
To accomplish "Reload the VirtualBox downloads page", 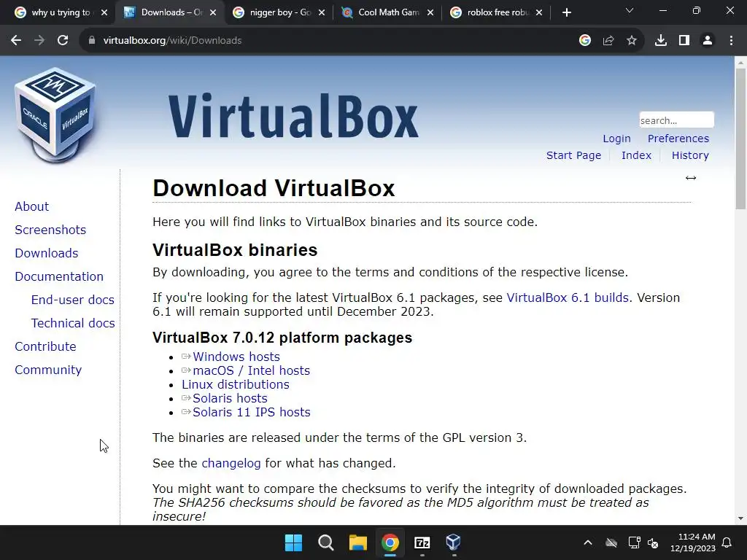I will (x=63, y=41).
